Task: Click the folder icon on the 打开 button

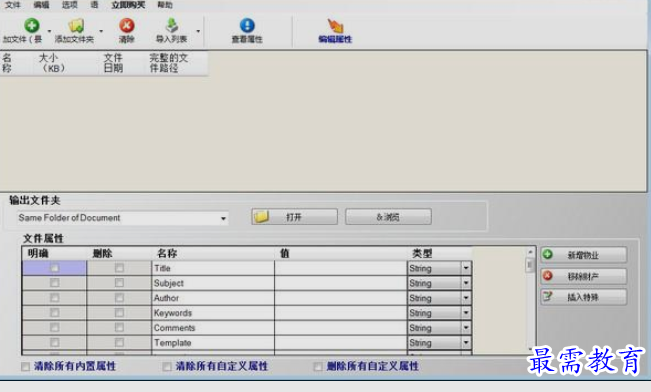Action: 262,216
